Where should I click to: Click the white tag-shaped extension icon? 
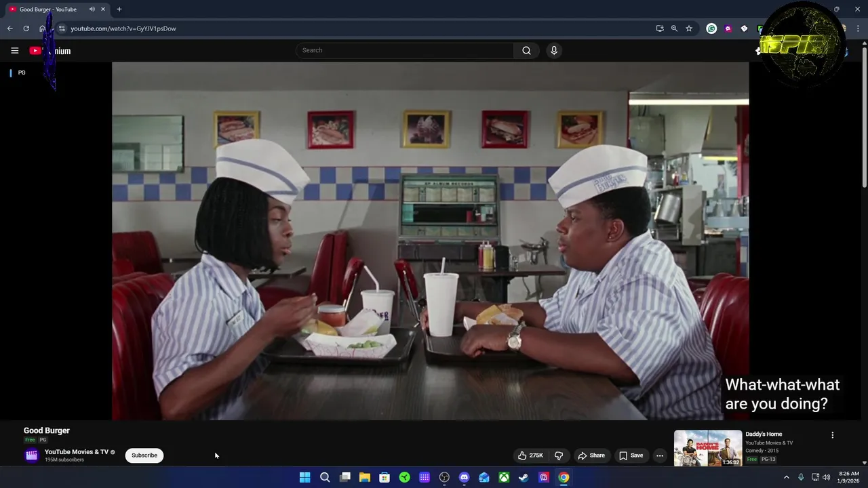click(x=744, y=28)
